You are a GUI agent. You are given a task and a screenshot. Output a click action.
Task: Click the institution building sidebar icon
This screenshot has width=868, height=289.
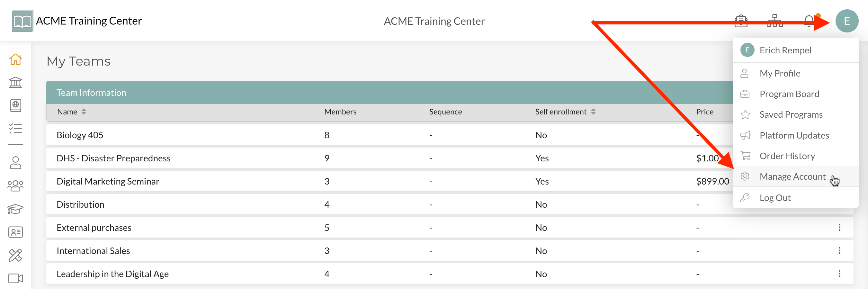pos(15,82)
